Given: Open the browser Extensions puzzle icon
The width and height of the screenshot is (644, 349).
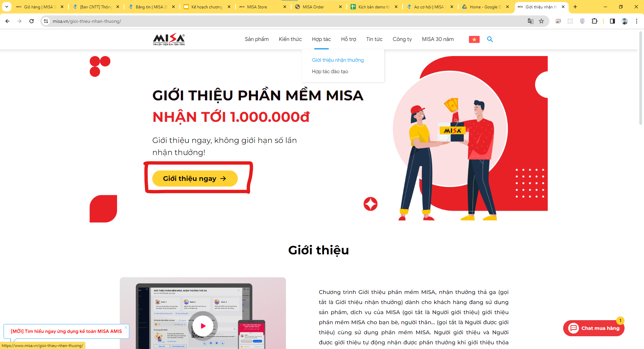Looking at the screenshot, I should tap(594, 21).
